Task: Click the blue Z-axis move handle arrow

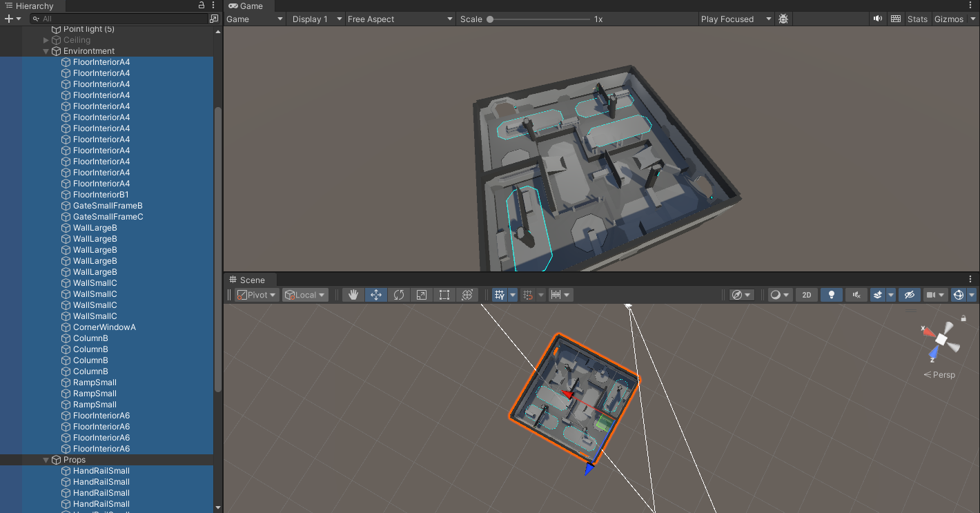Action: click(589, 469)
